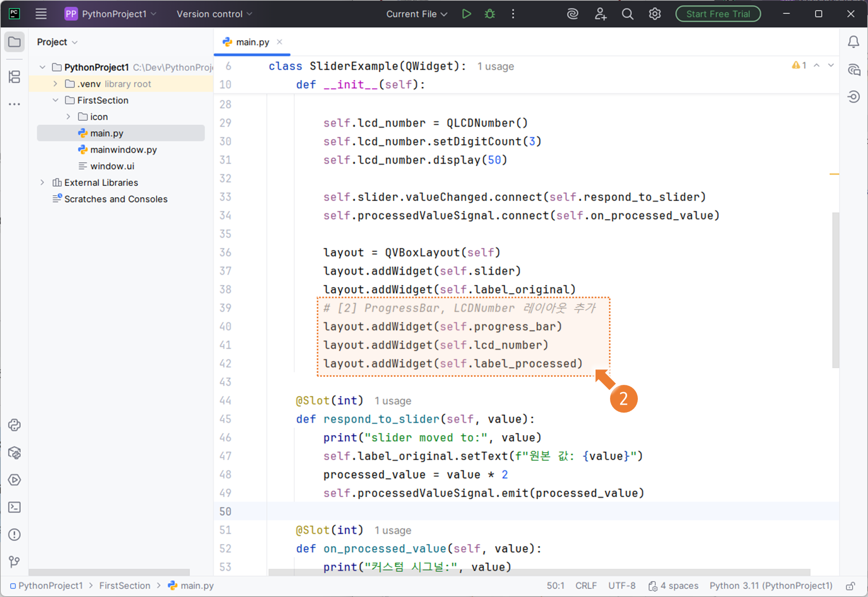Select main.py in project tree
The width and height of the screenshot is (868, 597).
coord(121,133)
